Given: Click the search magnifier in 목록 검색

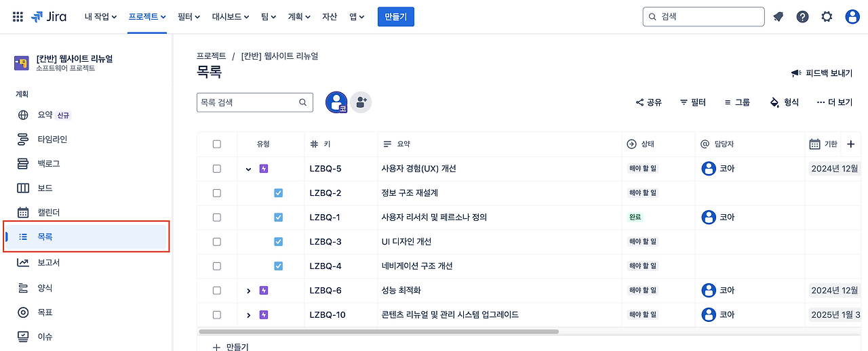Looking at the screenshot, I should [303, 102].
